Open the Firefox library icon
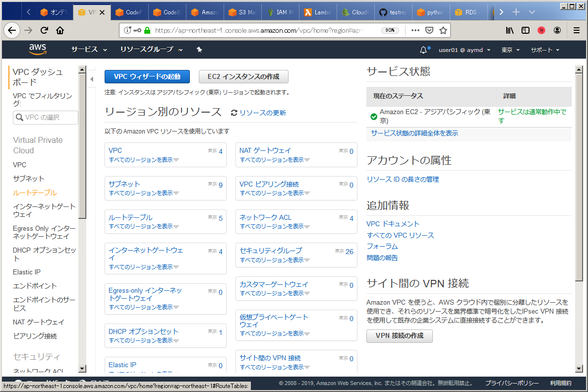Image resolution: width=588 pixels, height=392 pixels. coord(510,30)
